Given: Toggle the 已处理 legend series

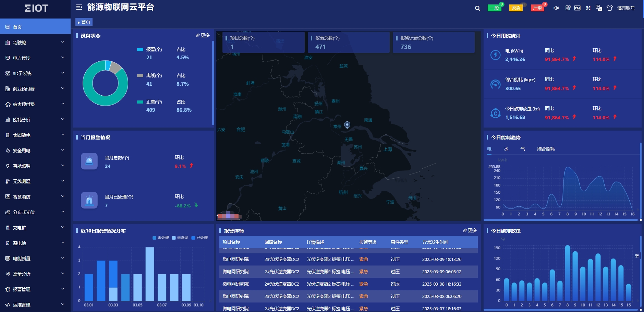Looking at the screenshot, I should click(x=199, y=238).
